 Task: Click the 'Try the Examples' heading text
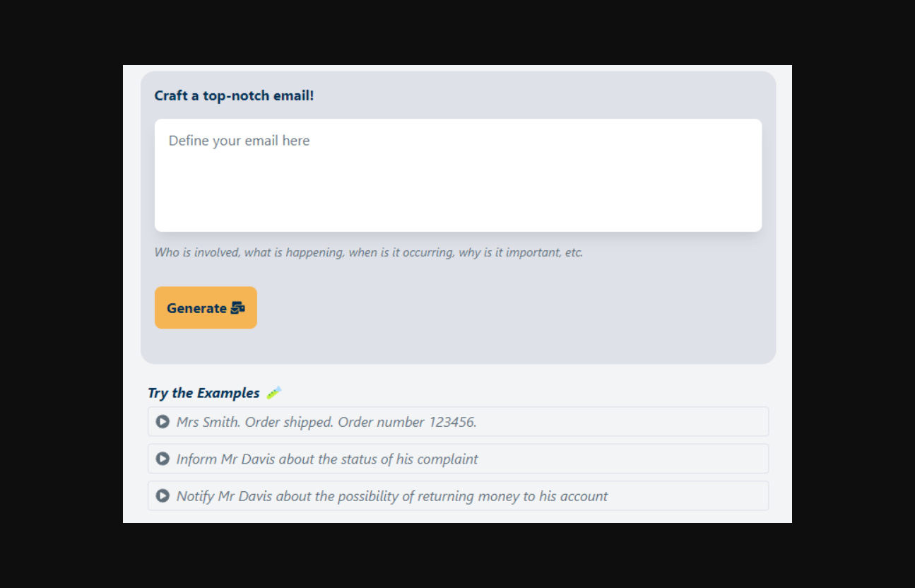click(x=203, y=393)
